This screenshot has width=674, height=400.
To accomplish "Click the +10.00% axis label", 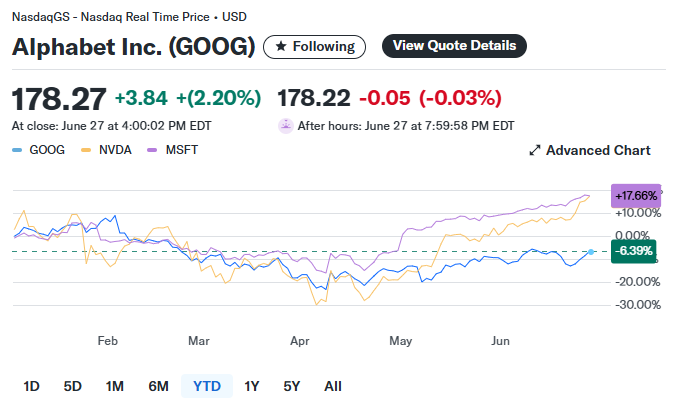I will coord(638,213).
